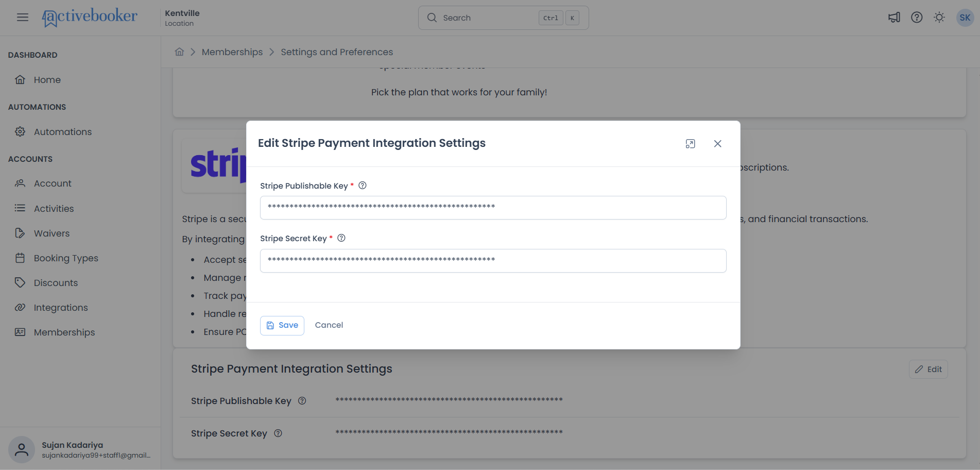Screen dimensions: 980x470
Task: Click Edit on Stripe Payment Integration Settings
Action: click(x=929, y=370)
